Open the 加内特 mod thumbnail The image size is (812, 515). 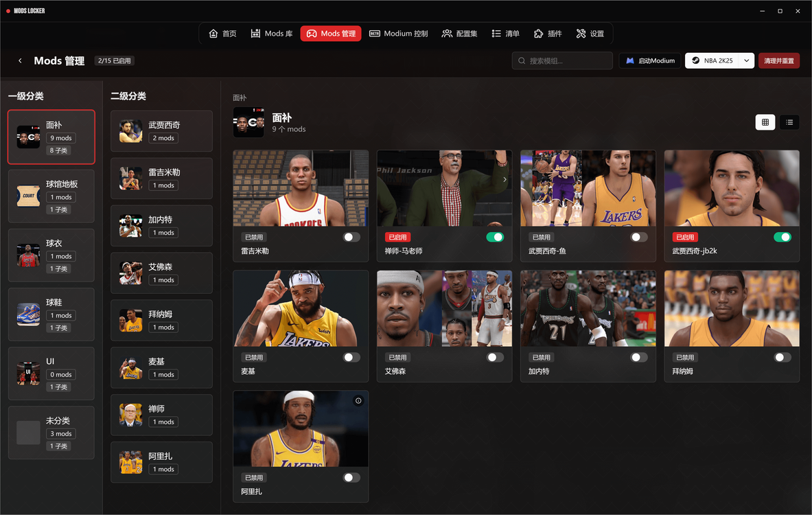click(588, 308)
